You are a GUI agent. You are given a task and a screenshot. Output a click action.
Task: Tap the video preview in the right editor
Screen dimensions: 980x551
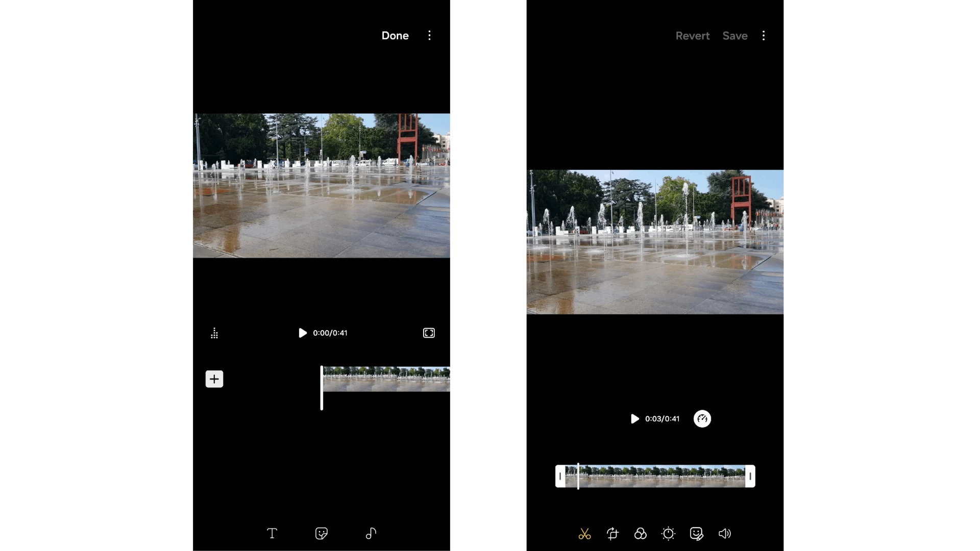(655, 242)
